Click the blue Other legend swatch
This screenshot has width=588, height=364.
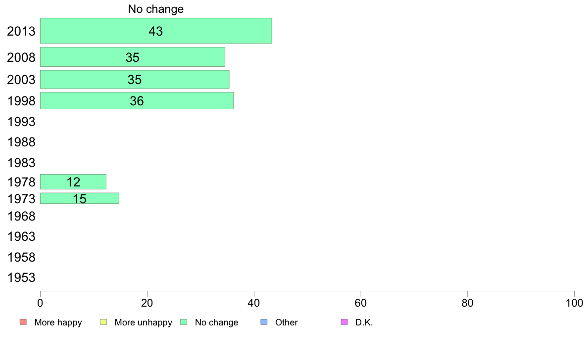click(264, 322)
